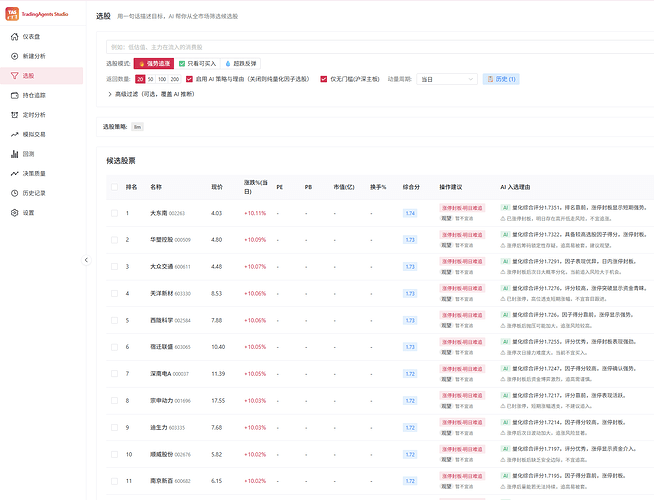Click the +10.09% change for 华塑控股
The image size is (654, 500).
(255, 240)
